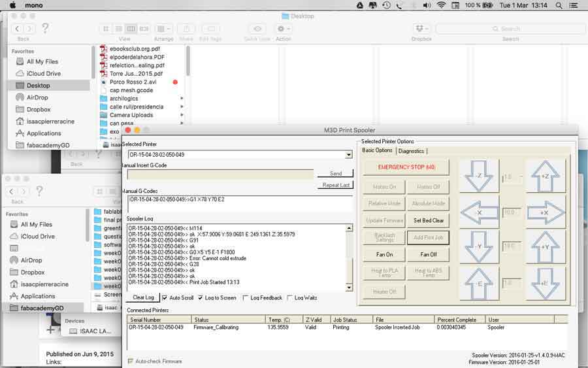Select printer row OR-15-04-28-02-050-049 in Connected Printers

click(x=348, y=327)
